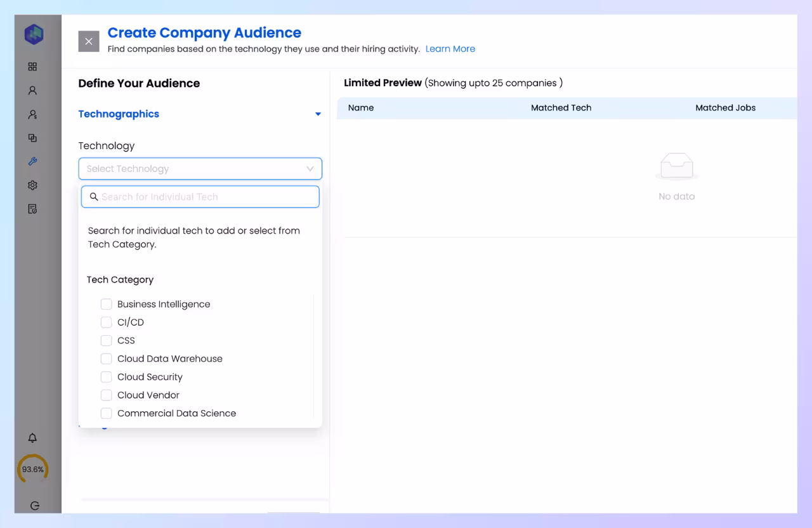Viewport: 812px width, 528px height.
Task: Click the 93.6% progress ring indicator
Action: [x=32, y=469]
